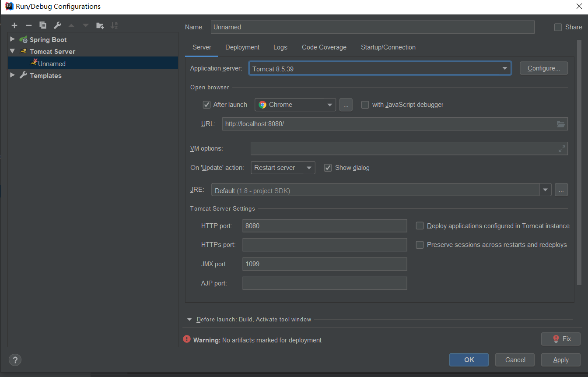
Task: Move configuration up with the arrow icon
Action: tap(71, 25)
